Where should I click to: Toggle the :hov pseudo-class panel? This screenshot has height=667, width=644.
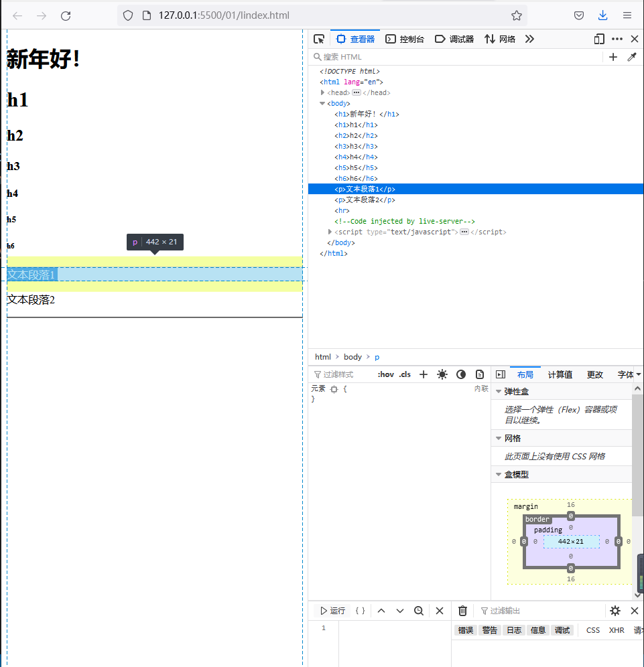tap(385, 374)
